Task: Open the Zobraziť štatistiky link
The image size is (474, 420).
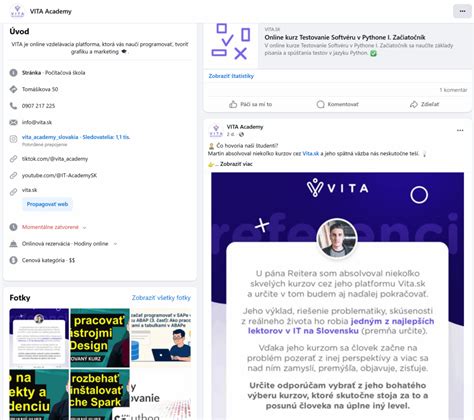Action: click(x=231, y=76)
